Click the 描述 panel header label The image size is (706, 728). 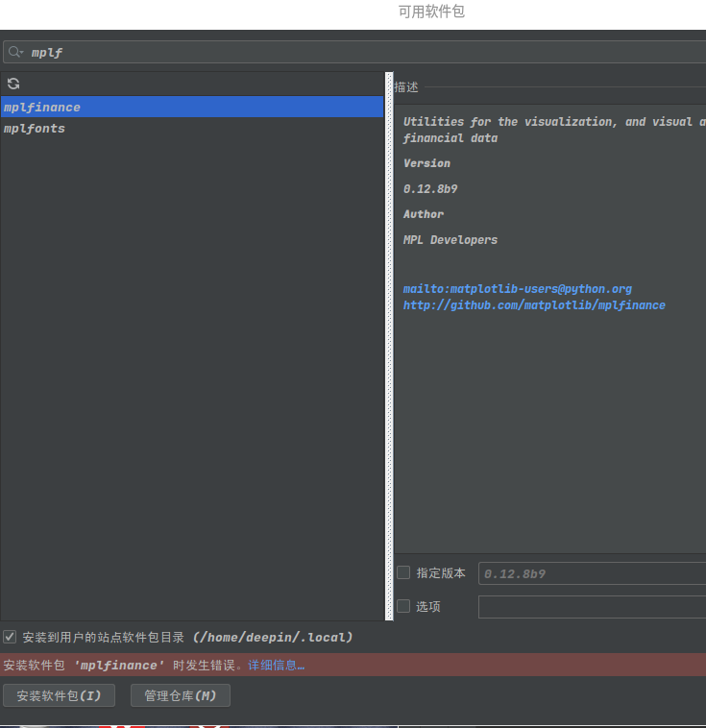click(x=406, y=87)
